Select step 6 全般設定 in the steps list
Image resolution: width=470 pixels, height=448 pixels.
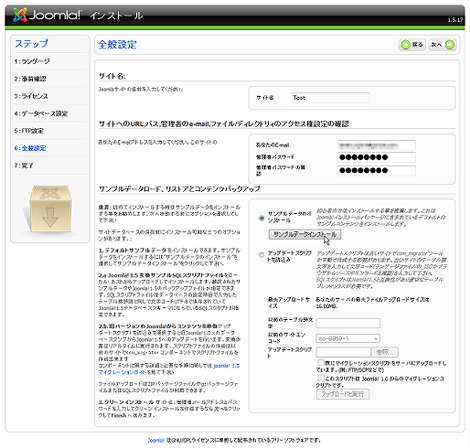pos(30,148)
